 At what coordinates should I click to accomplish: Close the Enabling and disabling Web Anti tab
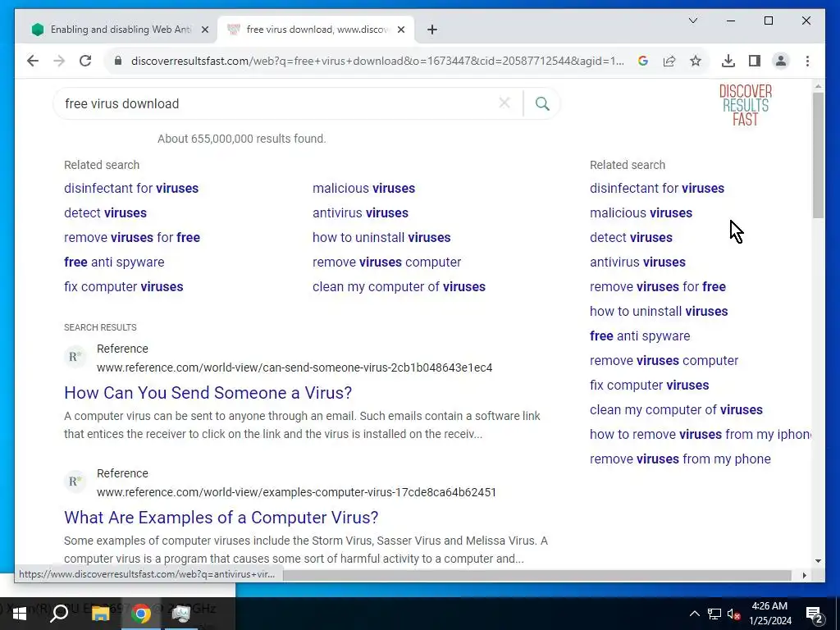coord(204,30)
